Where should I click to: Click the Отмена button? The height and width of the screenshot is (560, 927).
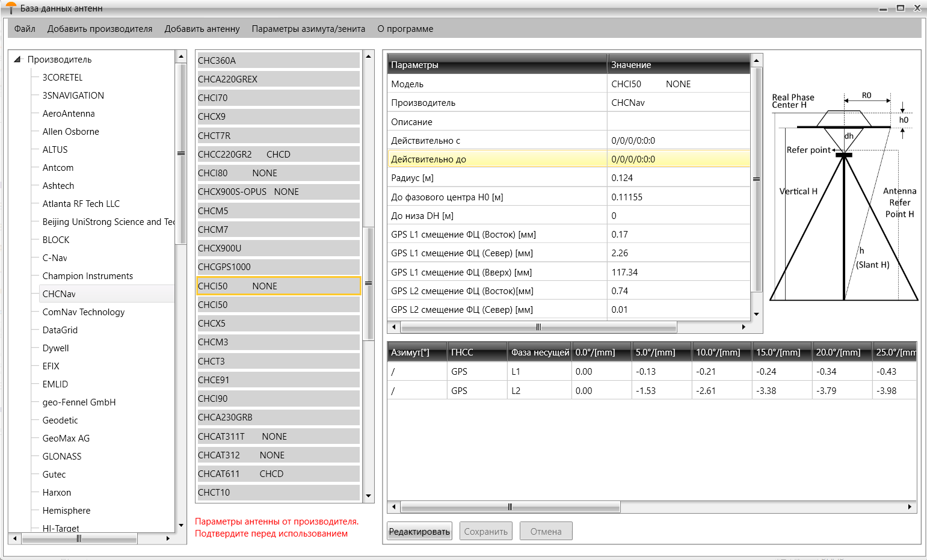[546, 531]
